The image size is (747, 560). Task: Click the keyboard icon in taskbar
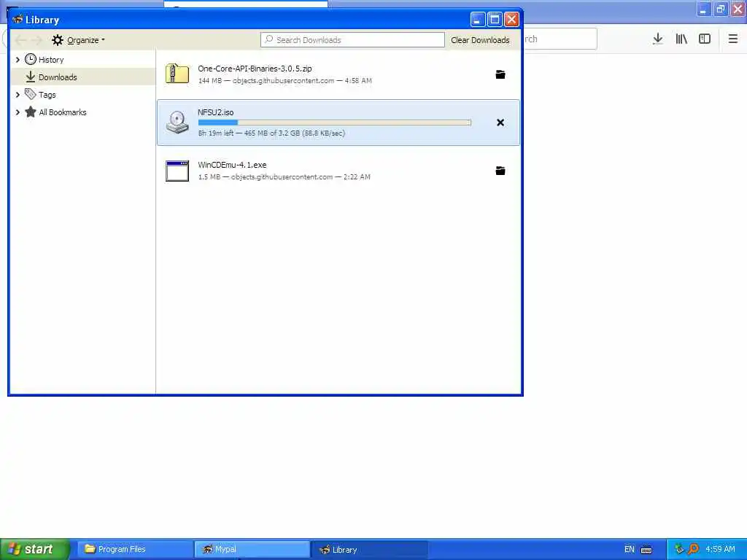pos(646,550)
